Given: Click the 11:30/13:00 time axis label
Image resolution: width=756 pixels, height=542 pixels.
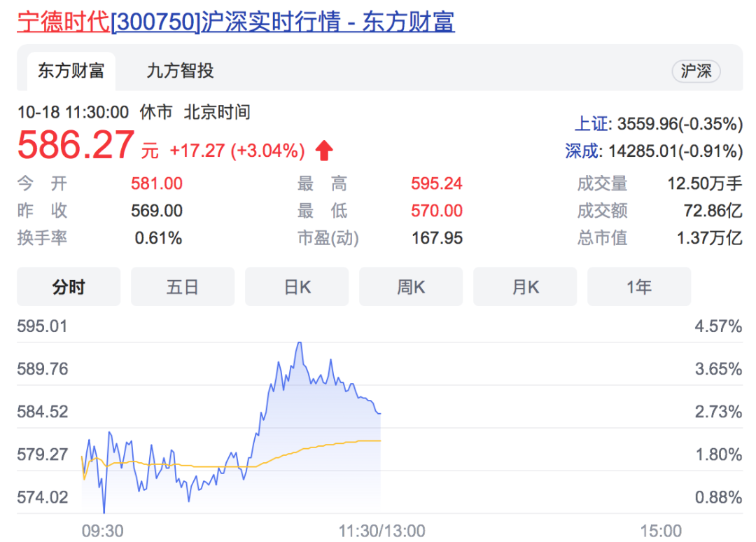Looking at the screenshot, I should coord(382,531).
